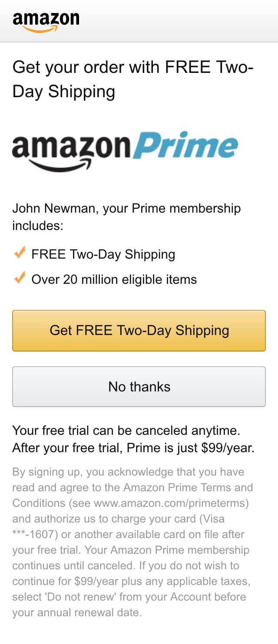Viewport: 278px width, 644px height.
Task: Click the Over 20 million eligible items text
Action: tap(114, 279)
